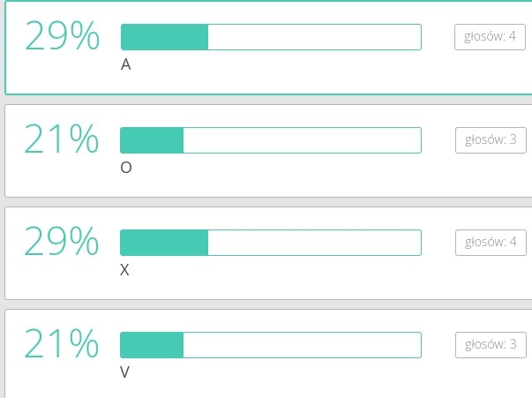
Task: Click the empty white part of V's bar
Action: click(x=302, y=345)
